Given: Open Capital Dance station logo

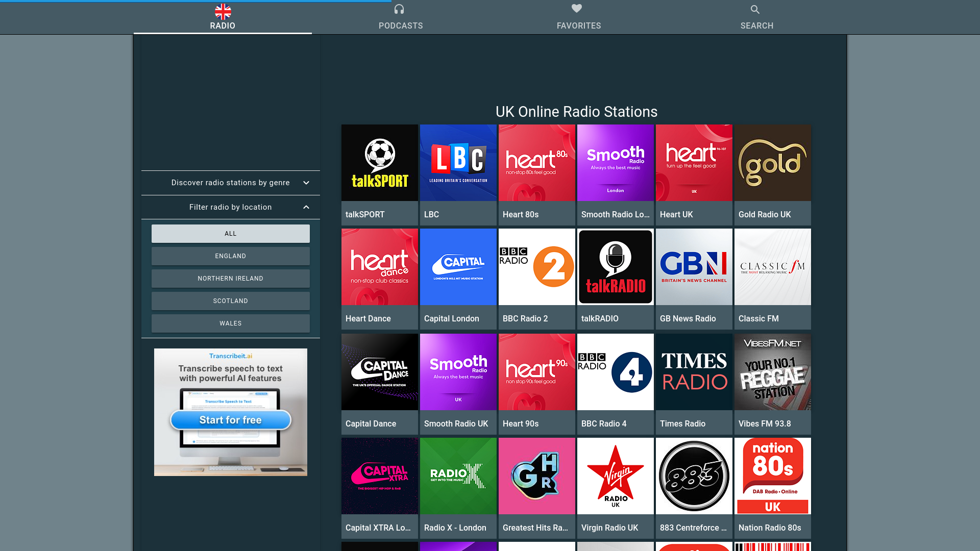Looking at the screenshot, I should pyautogui.click(x=380, y=372).
